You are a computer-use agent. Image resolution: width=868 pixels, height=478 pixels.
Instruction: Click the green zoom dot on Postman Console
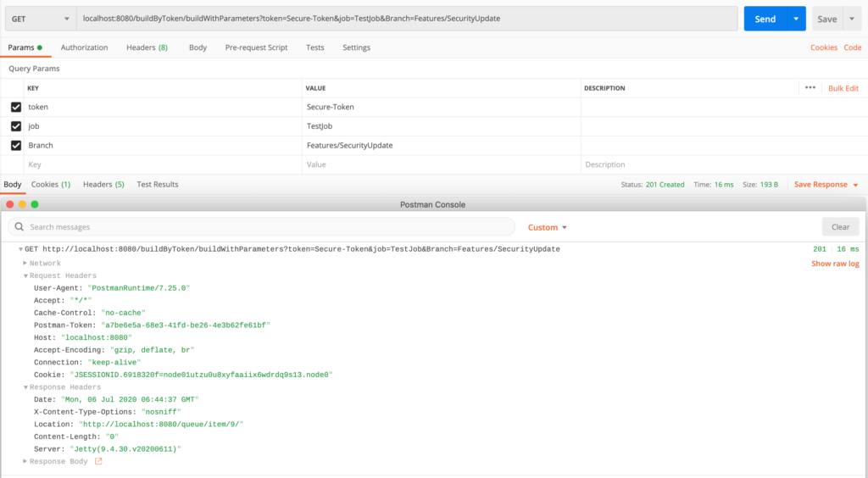35,204
